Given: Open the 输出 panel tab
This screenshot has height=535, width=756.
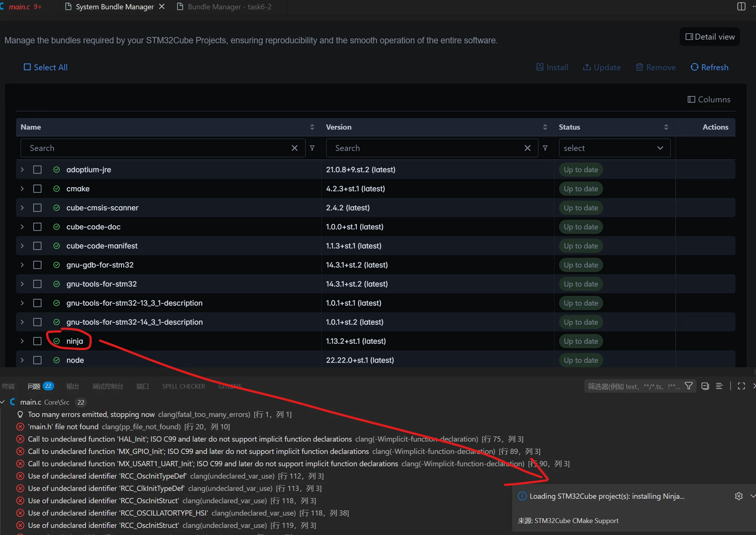Looking at the screenshot, I should 72,386.
